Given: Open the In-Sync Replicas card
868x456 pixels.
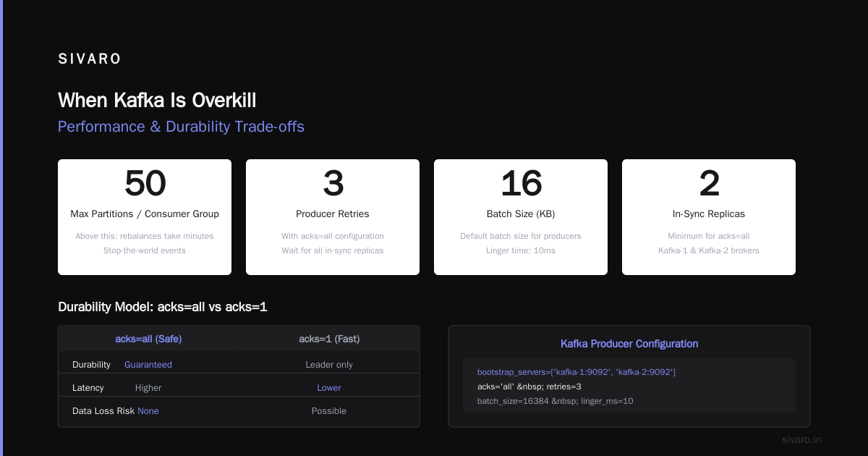Looking at the screenshot, I should [709, 217].
